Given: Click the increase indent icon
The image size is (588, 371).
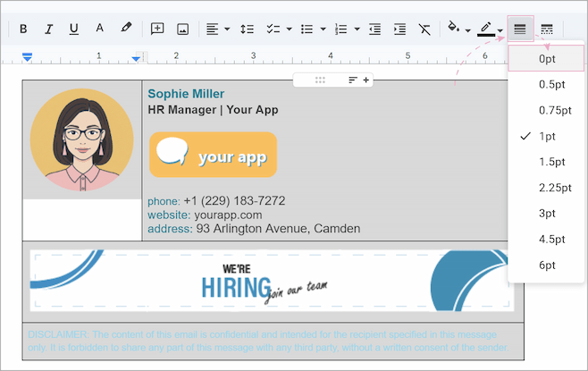Looking at the screenshot, I should pyautogui.click(x=399, y=29).
